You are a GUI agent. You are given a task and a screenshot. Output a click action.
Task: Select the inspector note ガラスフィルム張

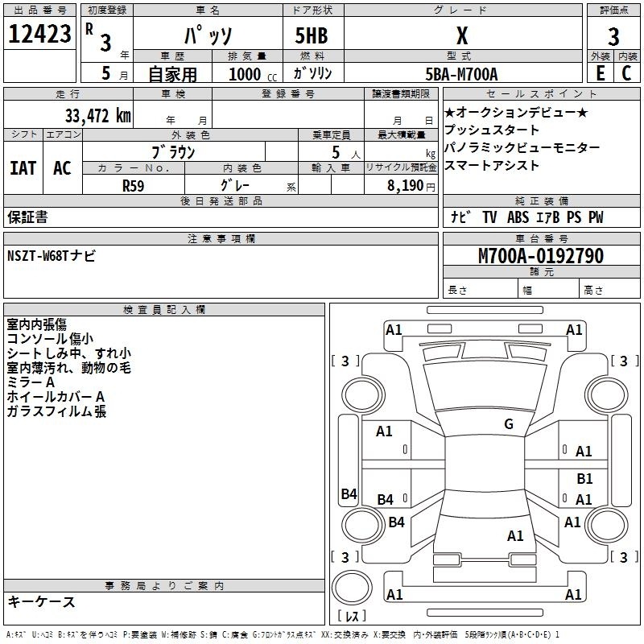point(56,411)
